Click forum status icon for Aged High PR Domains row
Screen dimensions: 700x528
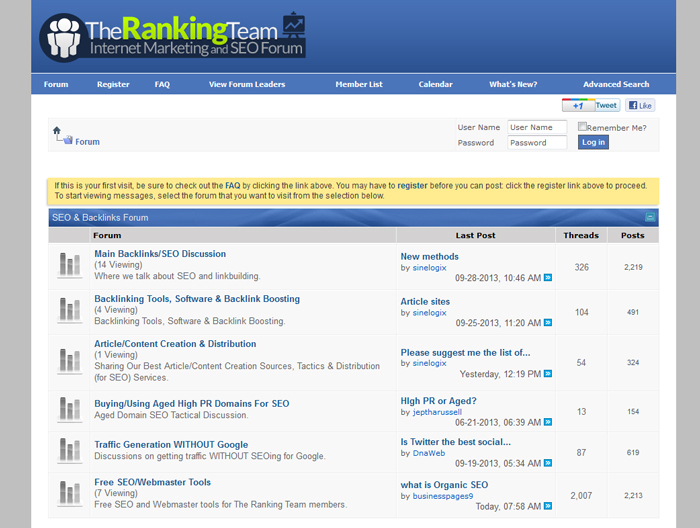pyautogui.click(x=70, y=409)
